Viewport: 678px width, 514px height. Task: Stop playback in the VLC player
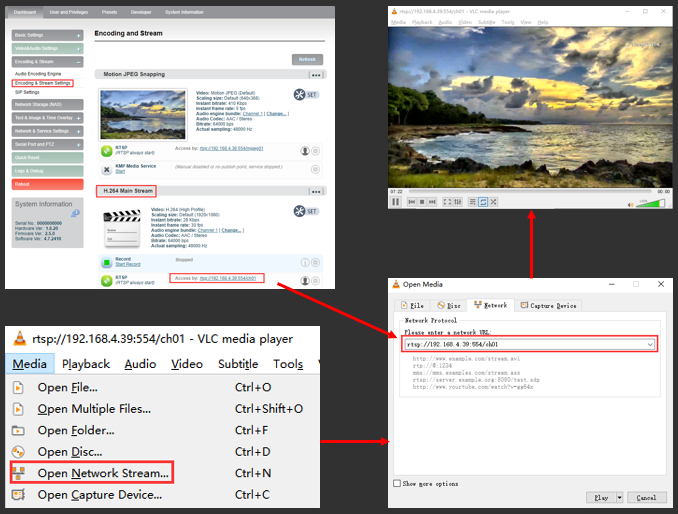click(422, 202)
